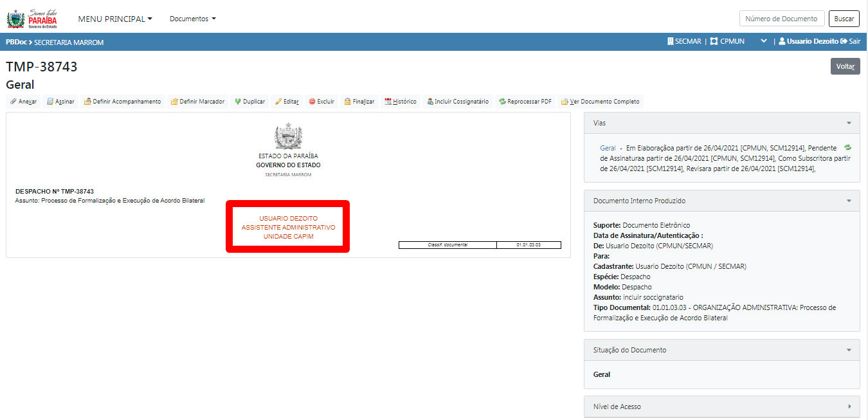Click the green refresh icon in Vias panel

tap(847, 148)
